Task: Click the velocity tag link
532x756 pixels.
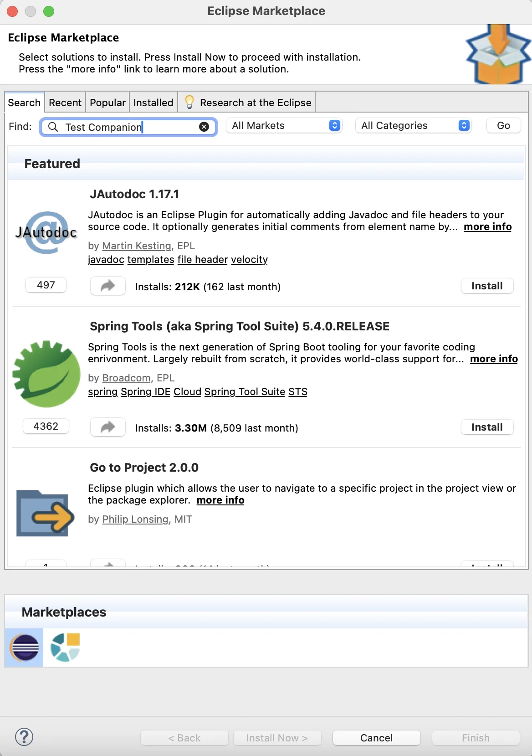Action: [249, 260]
